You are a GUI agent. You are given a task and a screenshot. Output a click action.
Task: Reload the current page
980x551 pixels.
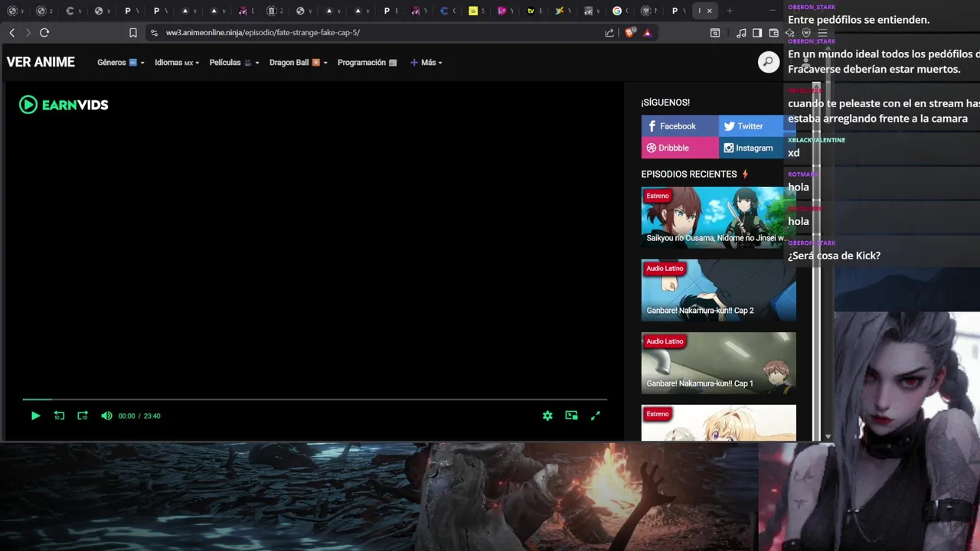click(44, 33)
